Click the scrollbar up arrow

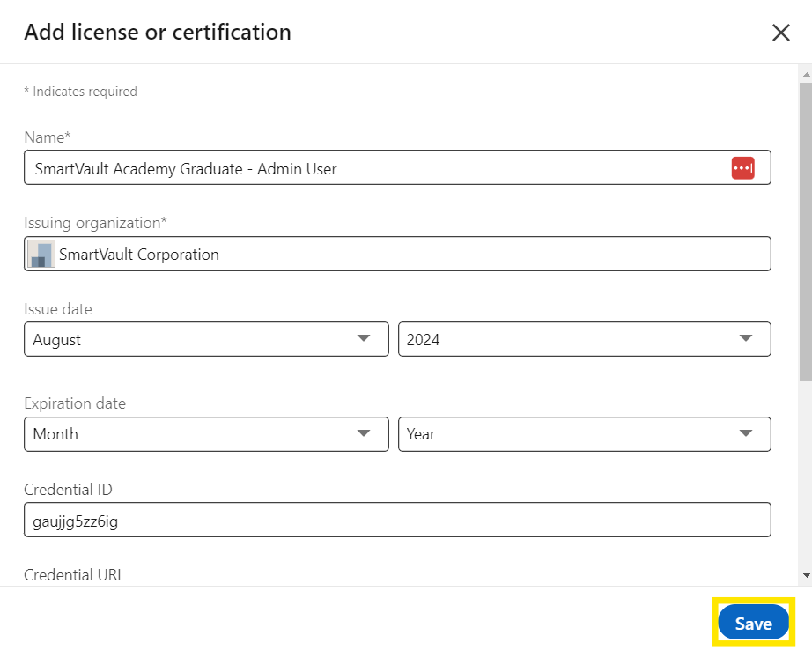[x=806, y=75]
